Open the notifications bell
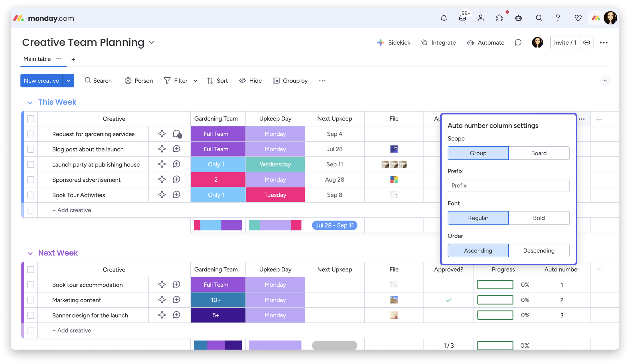Screen dimensions: 630x364 [444, 18]
